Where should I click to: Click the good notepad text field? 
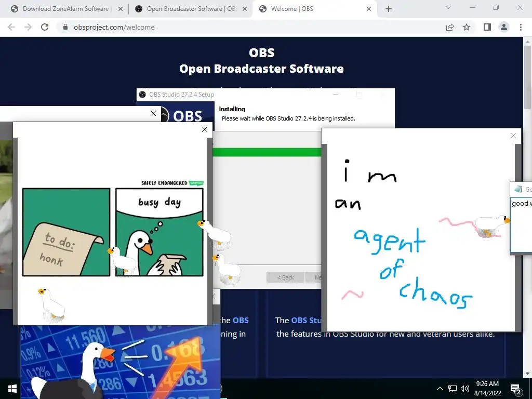(x=522, y=225)
